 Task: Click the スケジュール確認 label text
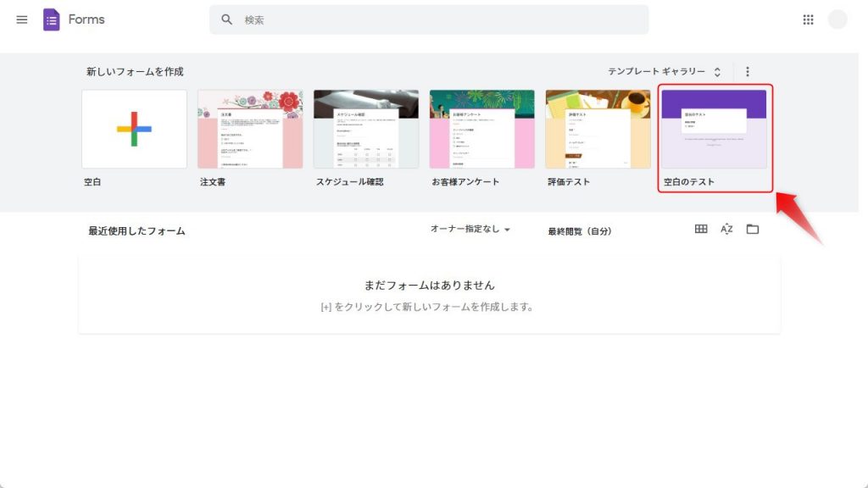tap(350, 182)
